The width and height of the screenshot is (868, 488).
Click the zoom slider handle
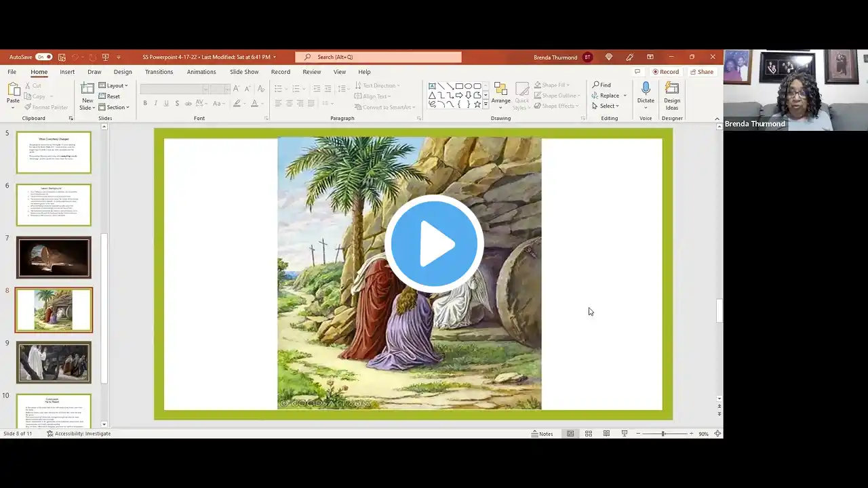(663, 434)
